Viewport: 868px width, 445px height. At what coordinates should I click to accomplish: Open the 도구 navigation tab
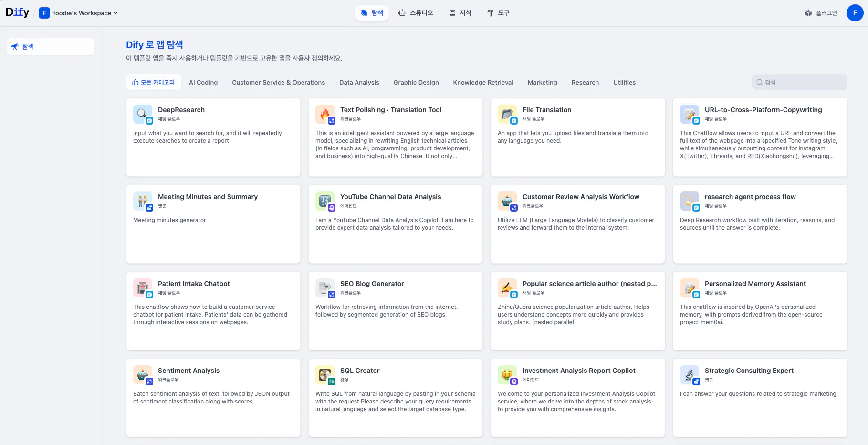498,13
